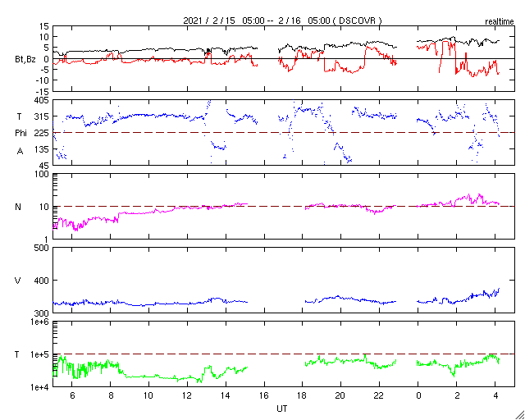Click the '45' tick value
Viewport: 525px width, 420px height.
43,166
